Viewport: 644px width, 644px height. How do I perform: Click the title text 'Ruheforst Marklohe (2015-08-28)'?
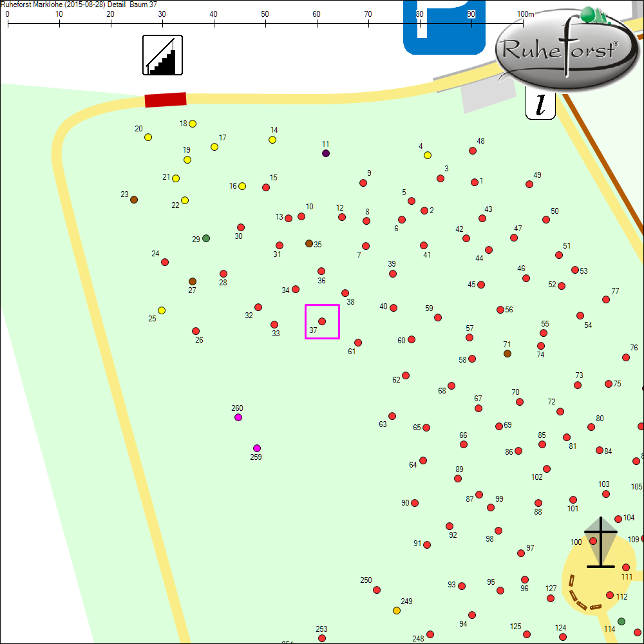[53, 4]
